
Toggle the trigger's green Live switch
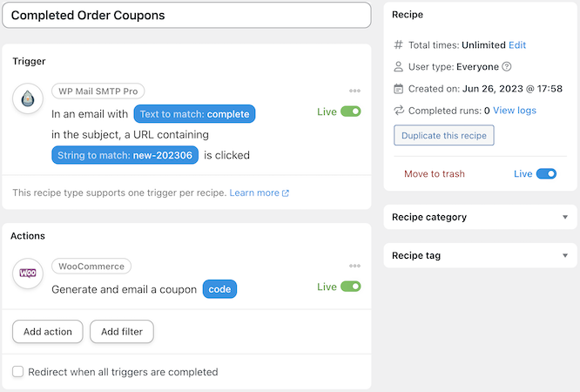coord(351,112)
